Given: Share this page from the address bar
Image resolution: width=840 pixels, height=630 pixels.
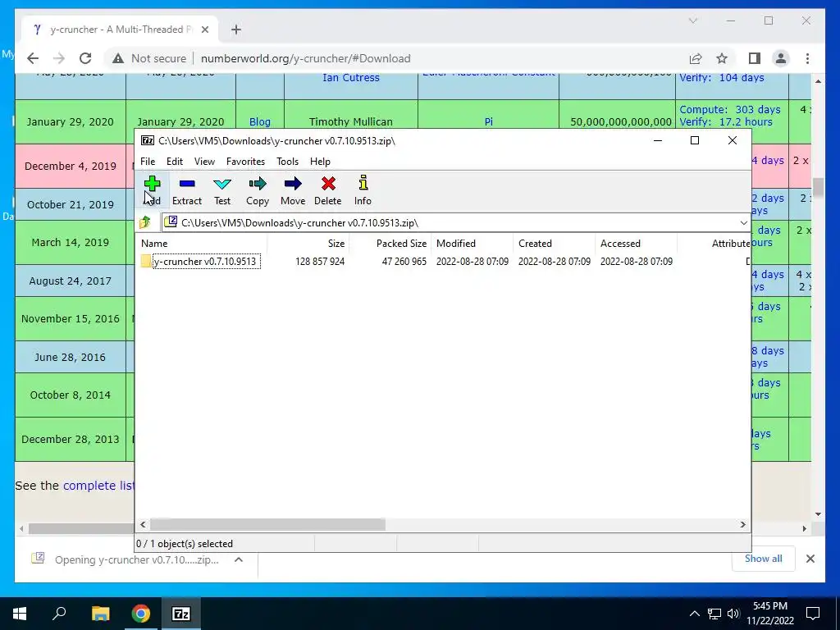Looking at the screenshot, I should (x=696, y=58).
